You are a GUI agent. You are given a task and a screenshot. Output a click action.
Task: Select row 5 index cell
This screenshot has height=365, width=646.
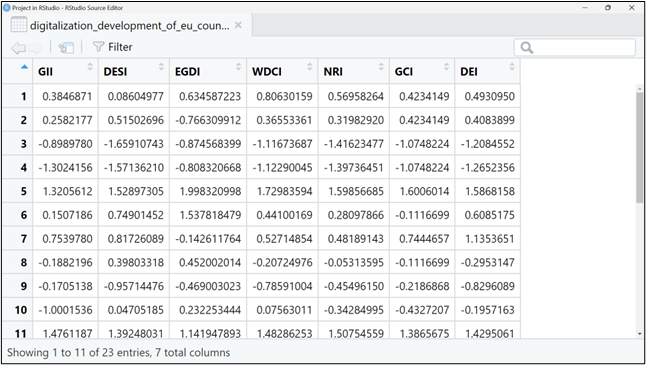point(18,191)
